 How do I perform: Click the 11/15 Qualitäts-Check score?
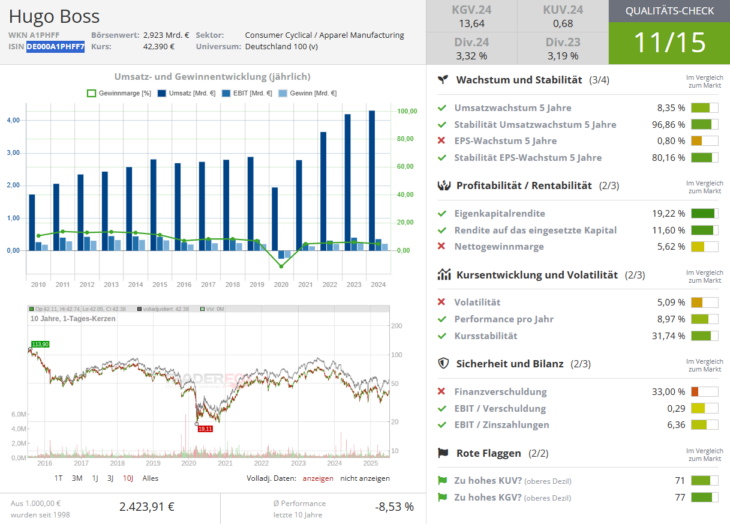click(x=669, y=43)
